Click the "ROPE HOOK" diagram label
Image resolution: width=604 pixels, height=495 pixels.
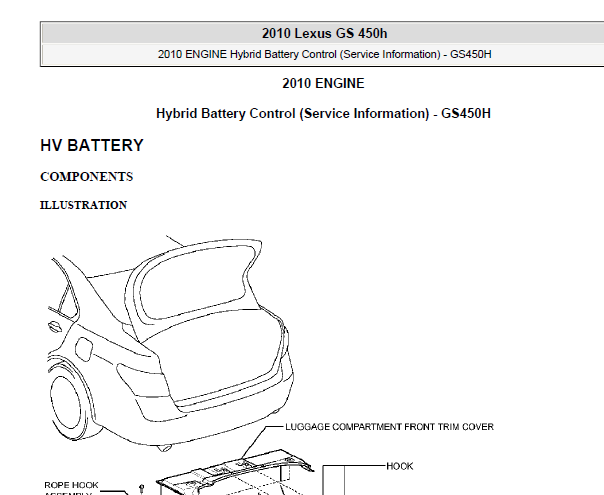[71, 485]
